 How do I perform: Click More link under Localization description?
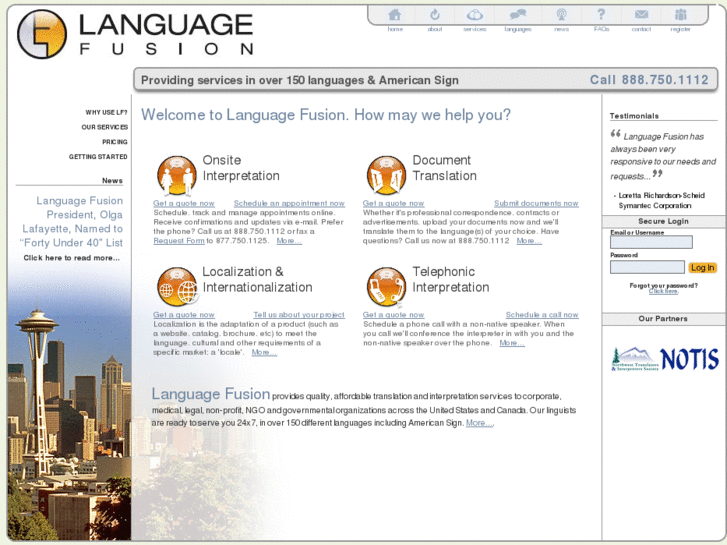[264, 353]
